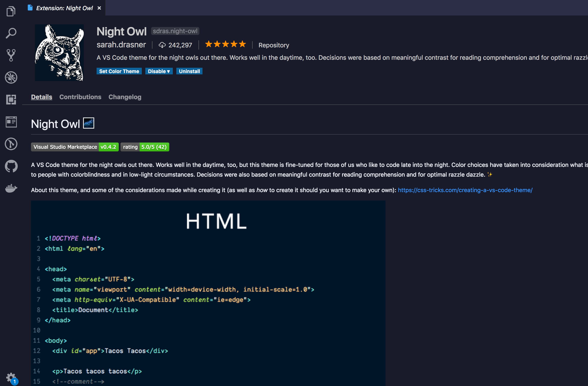Open the Search panel
Image resolution: width=588 pixels, height=386 pixels.
11,33
